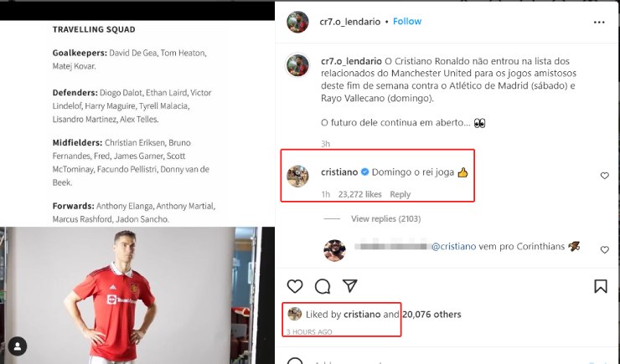This screenshot has height=364, width=620.
Task: Open 20,076 others likes list
Action: pyautogui.click(x=431, y=315)
